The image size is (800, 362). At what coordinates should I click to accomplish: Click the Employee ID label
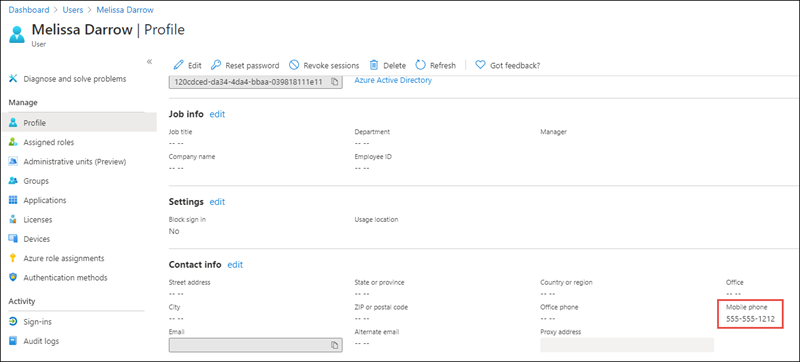[x=373, y=157]
